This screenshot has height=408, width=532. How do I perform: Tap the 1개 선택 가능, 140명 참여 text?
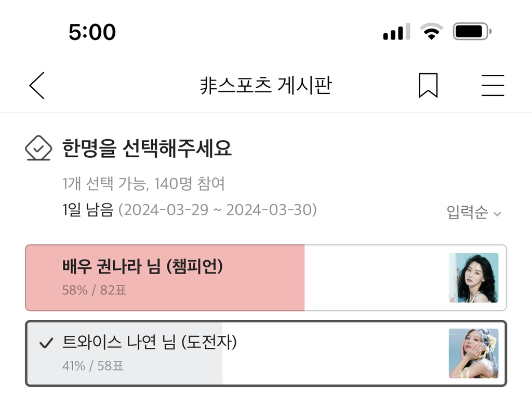click(x=143, y=184)
